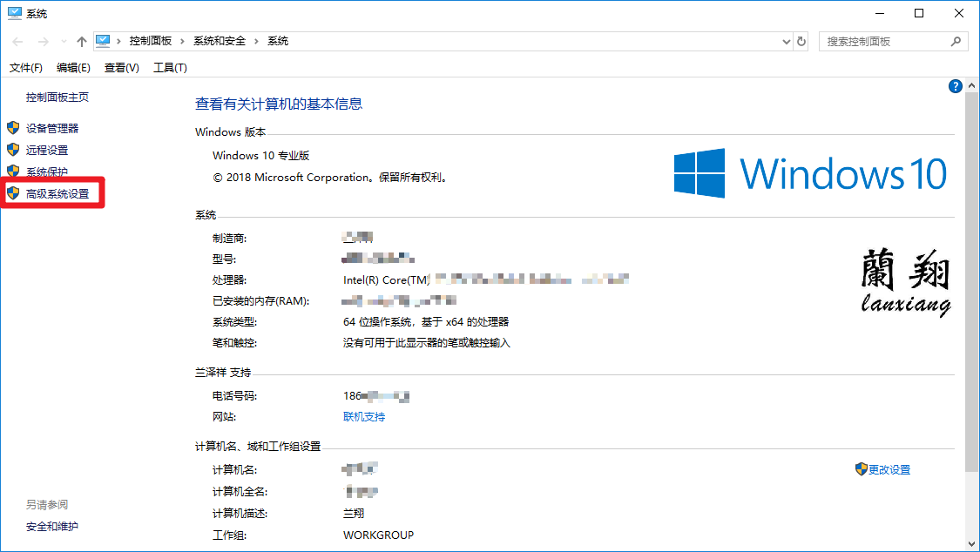This screenshot has height=552, width=980.
Task: Open the help question mark icon
Action: pyautogui.click(x=955, y=86)
